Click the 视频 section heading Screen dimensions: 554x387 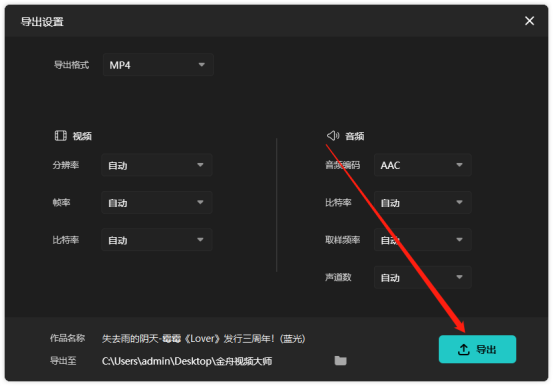tap(82, 136)
